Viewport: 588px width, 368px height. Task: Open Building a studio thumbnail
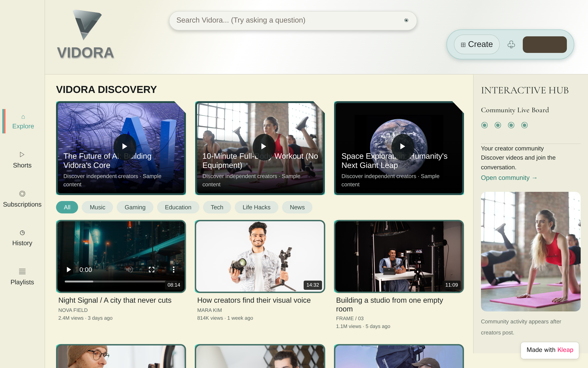[x=399, y=256]
